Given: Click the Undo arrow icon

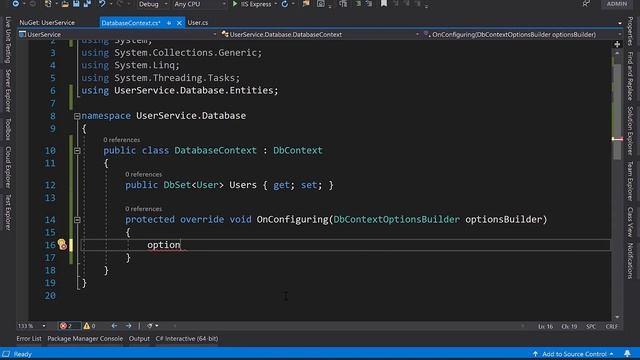Looking at the screenshot, I should pos(102,4).
